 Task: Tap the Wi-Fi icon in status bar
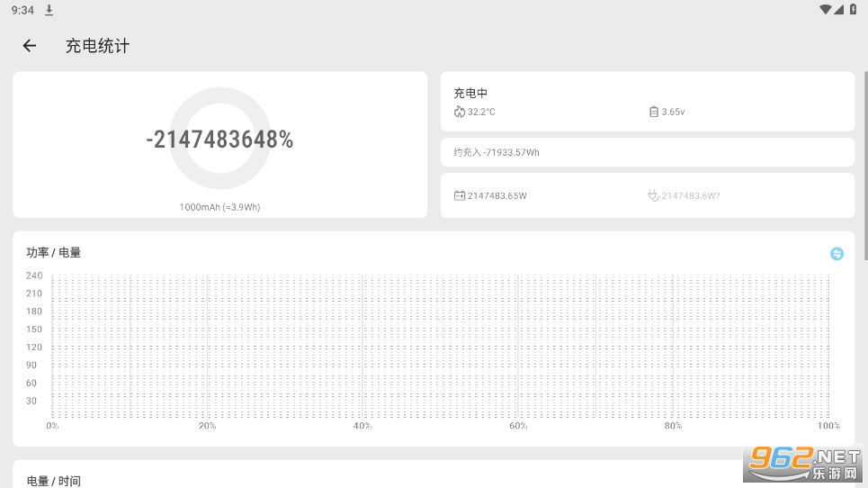click(826, 10)
